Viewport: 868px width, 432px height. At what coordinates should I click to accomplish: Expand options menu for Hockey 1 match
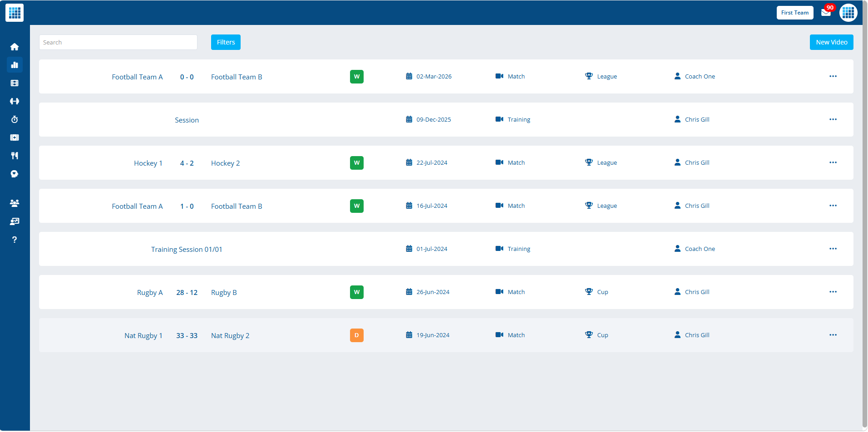point(833,162)
